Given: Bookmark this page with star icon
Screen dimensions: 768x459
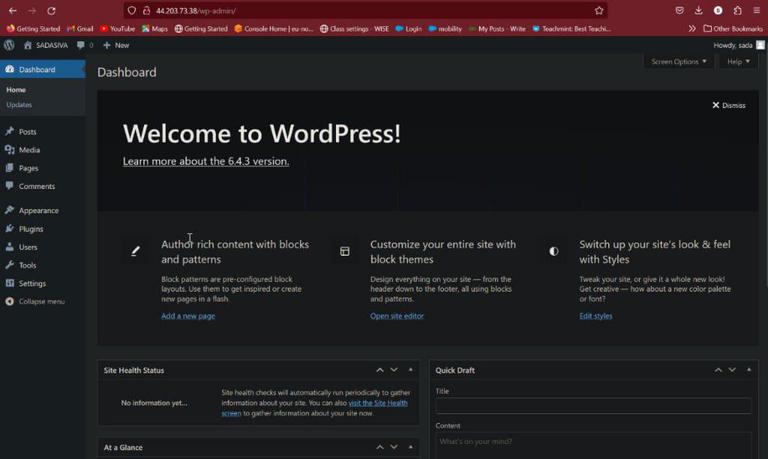Looking at the screenshot, I should (x=599, y=10).
